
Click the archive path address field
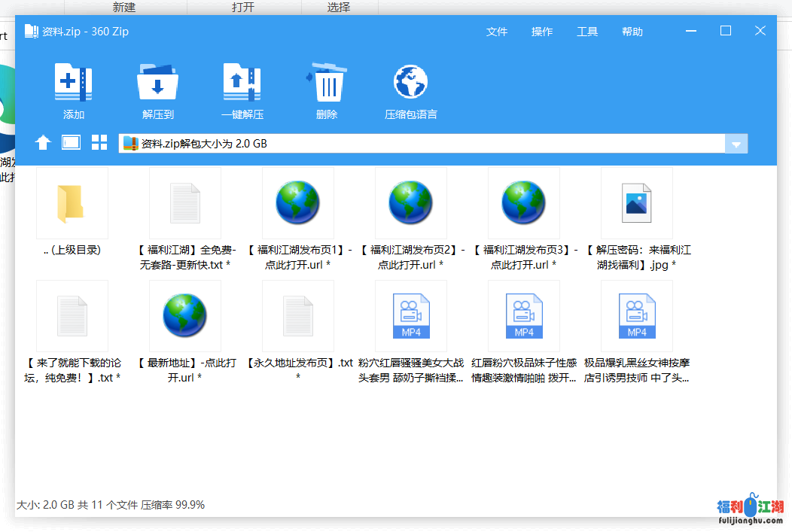(422, 144)
